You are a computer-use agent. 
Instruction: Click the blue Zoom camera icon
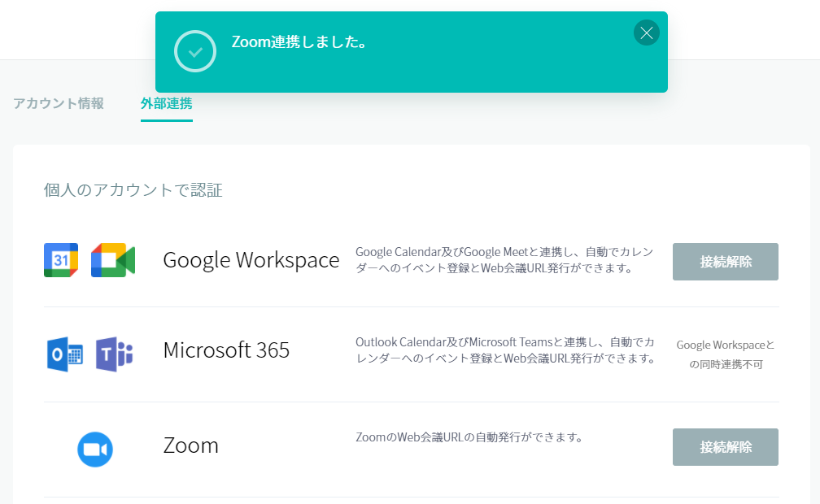pos(95,450)
